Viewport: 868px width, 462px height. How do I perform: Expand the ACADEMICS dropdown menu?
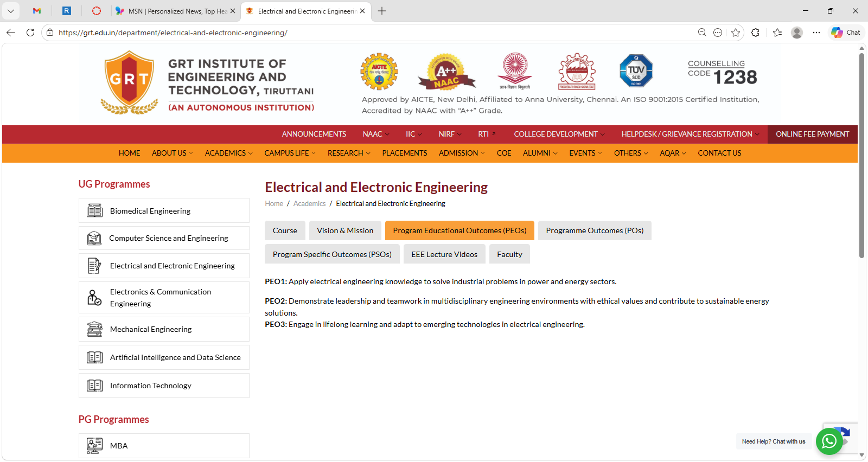tap(228, 153)
